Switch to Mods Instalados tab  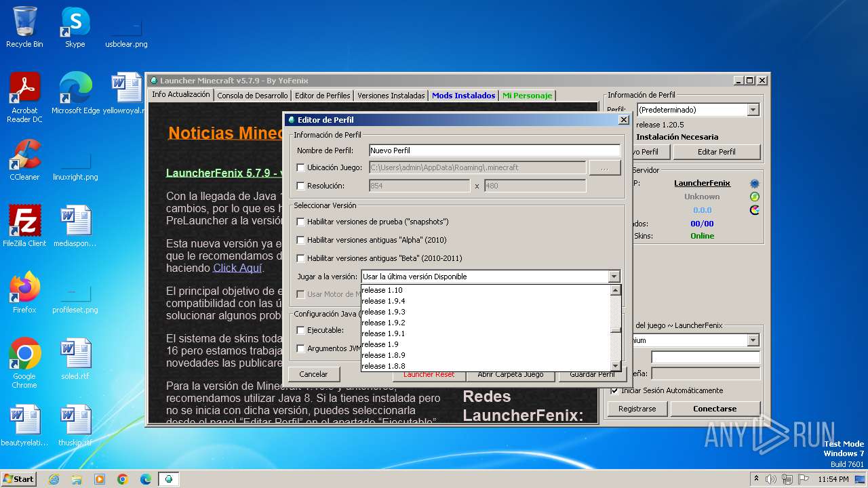pos(463,96)
